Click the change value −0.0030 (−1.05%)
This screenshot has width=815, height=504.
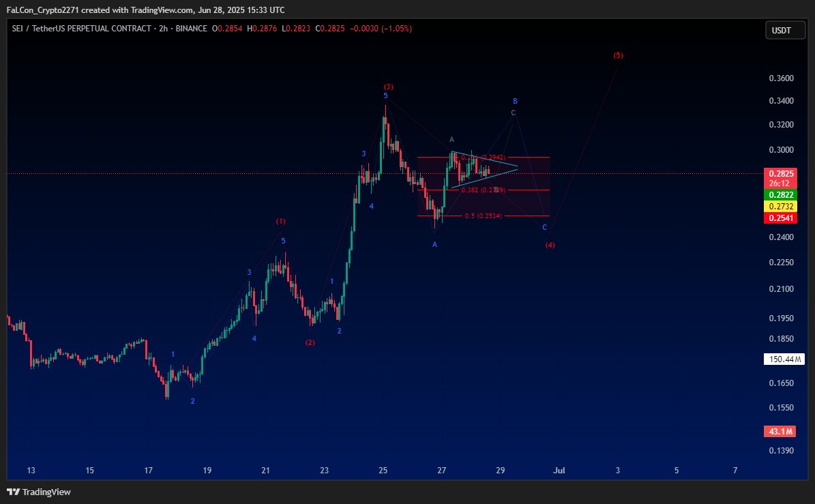(x=381, y=29)
